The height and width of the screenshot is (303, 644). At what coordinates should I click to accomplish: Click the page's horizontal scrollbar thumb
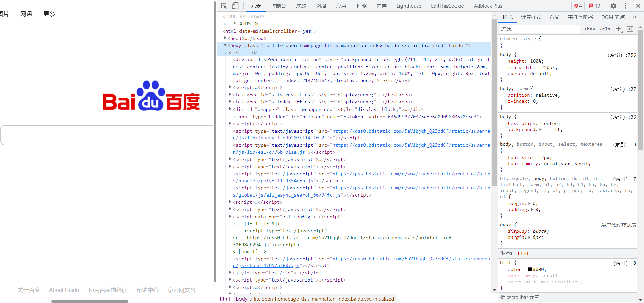click(90, 301)
